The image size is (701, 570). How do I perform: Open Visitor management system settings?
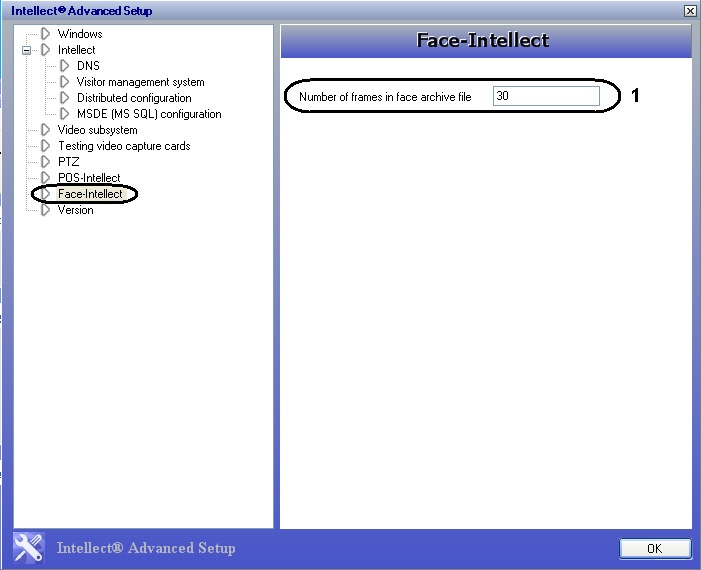(x=140, y=82)
